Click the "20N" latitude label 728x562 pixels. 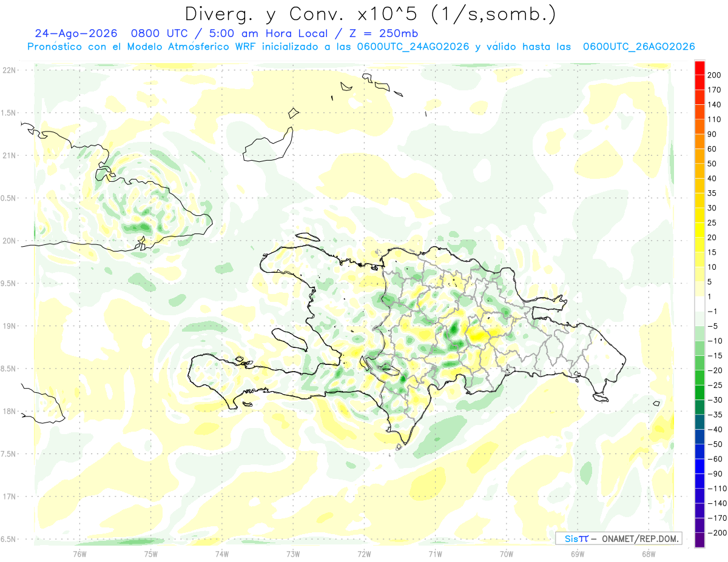pos(9,241)
